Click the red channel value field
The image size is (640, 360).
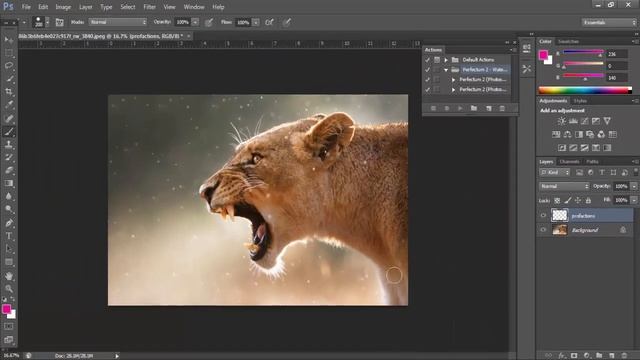(616, 54)
